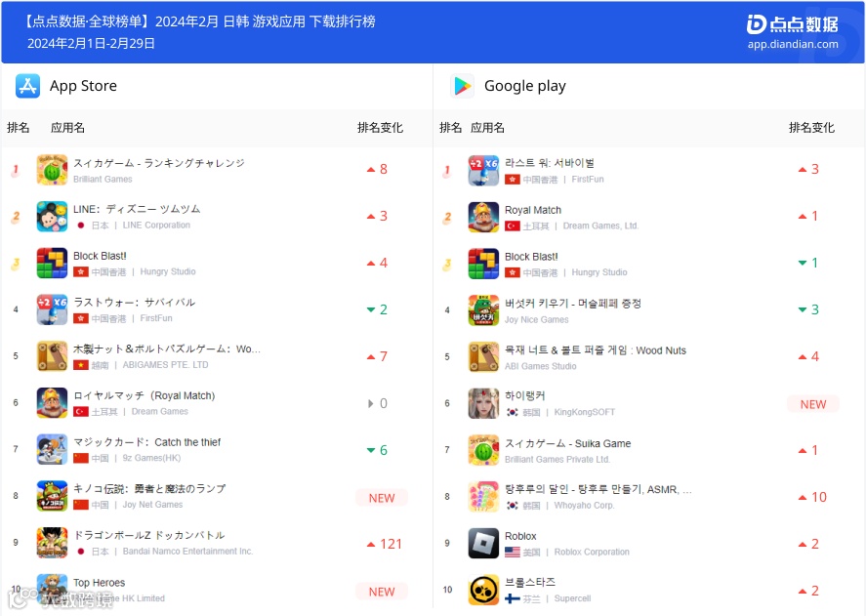Click the NEW badge for キノコ伝説

[x=382, y=498]
